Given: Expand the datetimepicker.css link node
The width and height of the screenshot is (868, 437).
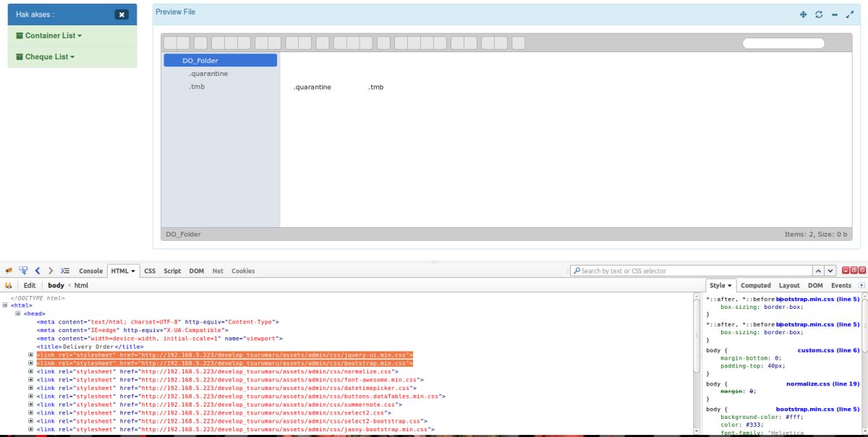Looking at the screenshot, I should [31, 388].
